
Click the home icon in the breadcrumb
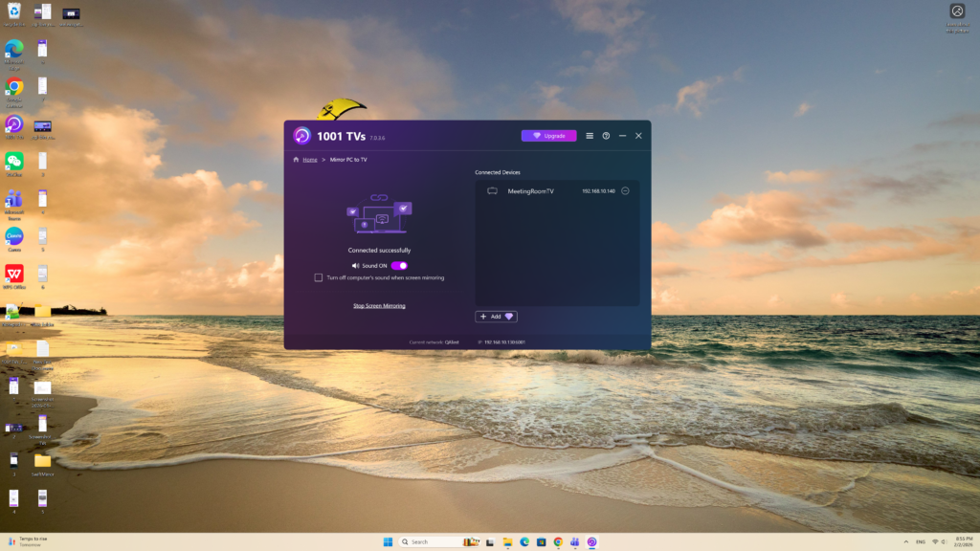296,160
